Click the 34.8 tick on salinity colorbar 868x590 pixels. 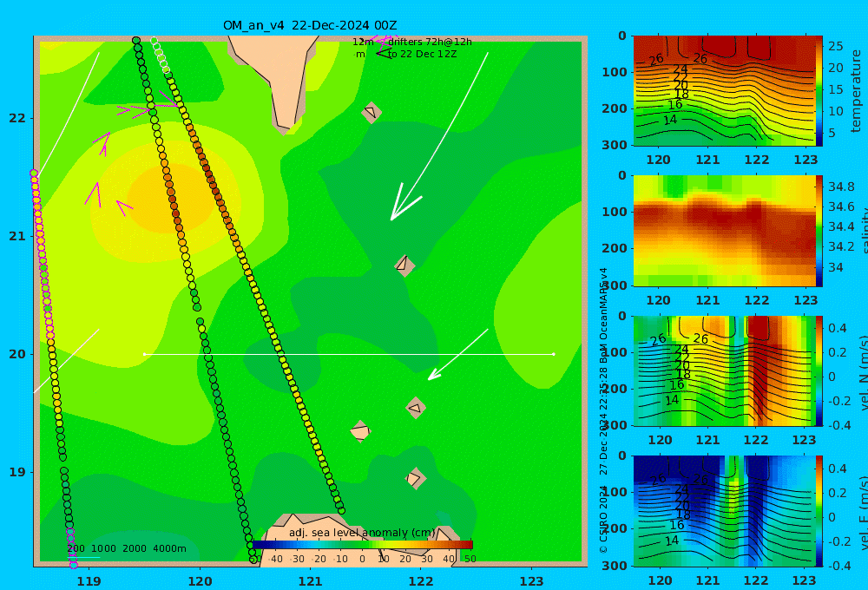click(x=841, y=187)
